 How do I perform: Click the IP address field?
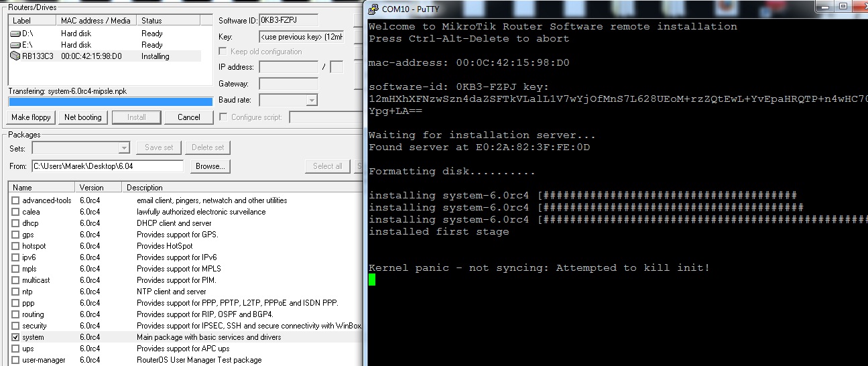tap(288, 67)
